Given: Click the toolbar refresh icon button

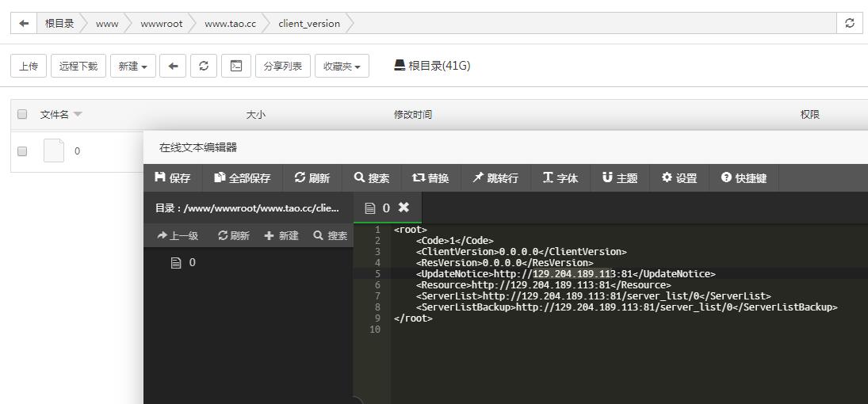Looking at the screenshot, I should [204, 66].
